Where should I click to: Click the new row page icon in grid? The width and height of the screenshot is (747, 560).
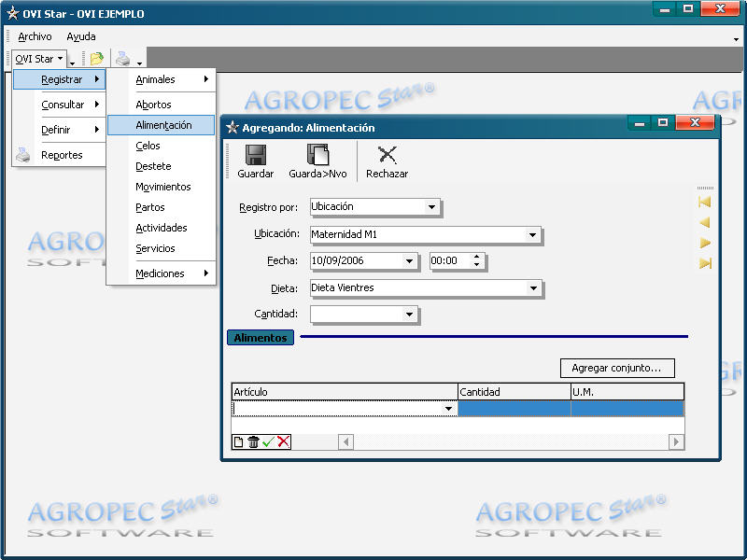pyautogui.click(x=239, y=441)
